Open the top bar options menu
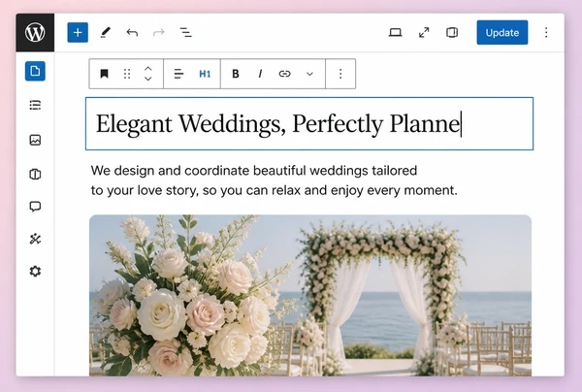Viewport: 582px width, 392px height. [546, 33]
